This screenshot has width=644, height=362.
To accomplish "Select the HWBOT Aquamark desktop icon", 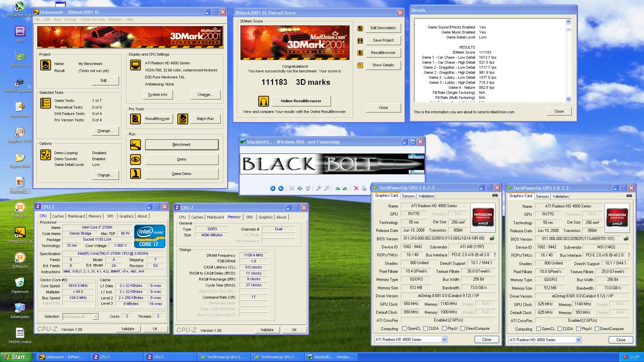I will pyautogui.click(x=18, y=84).
